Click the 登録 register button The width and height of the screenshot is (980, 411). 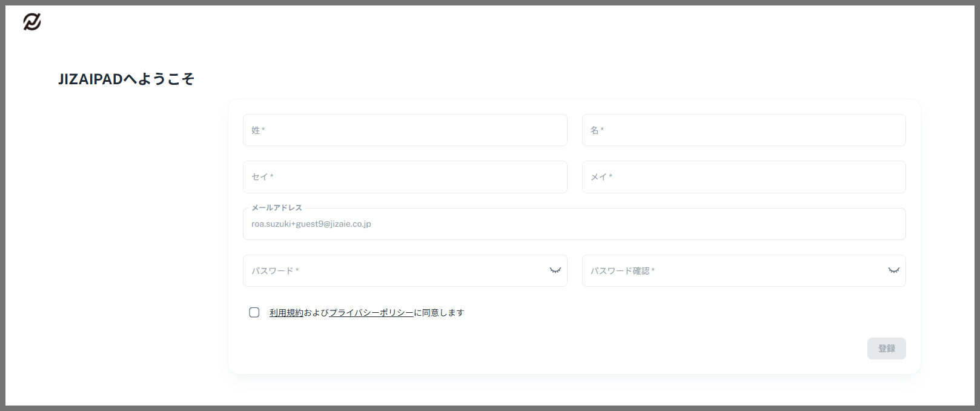pyautogui.click(x=886, y=349)
